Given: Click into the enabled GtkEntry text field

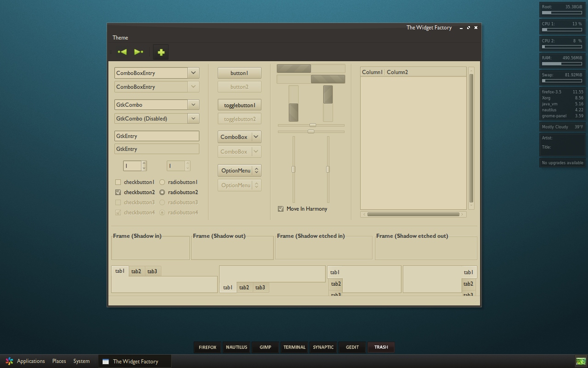Looking at the screenshot, I should (x=157, y=136).
